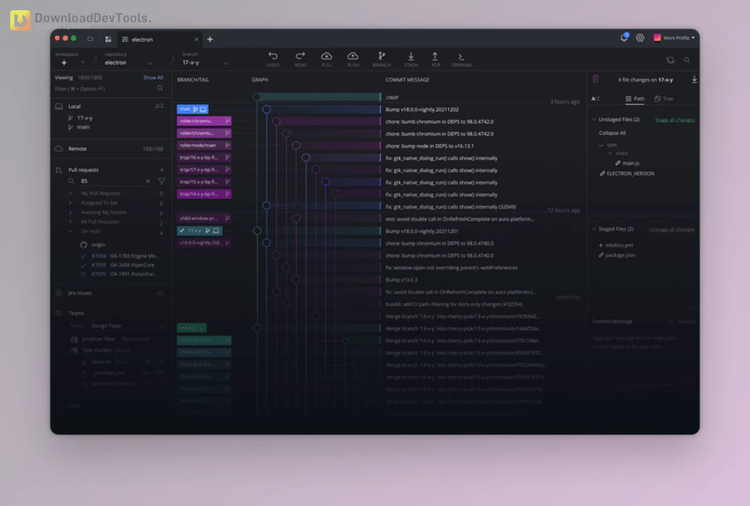Click the COMMIT MESSAGE column header
750x506 pixels.
(407, 80)
